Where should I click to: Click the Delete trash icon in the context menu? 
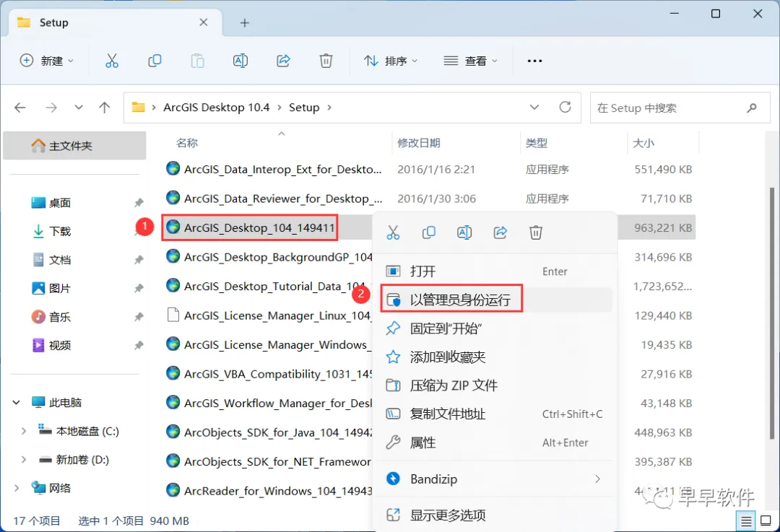click(536, 232)
